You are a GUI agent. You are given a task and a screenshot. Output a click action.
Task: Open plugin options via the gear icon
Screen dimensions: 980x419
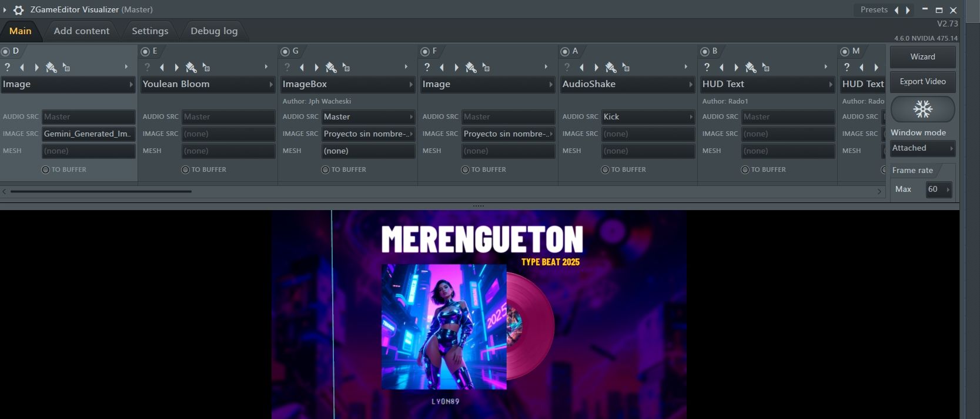[18, 10]
